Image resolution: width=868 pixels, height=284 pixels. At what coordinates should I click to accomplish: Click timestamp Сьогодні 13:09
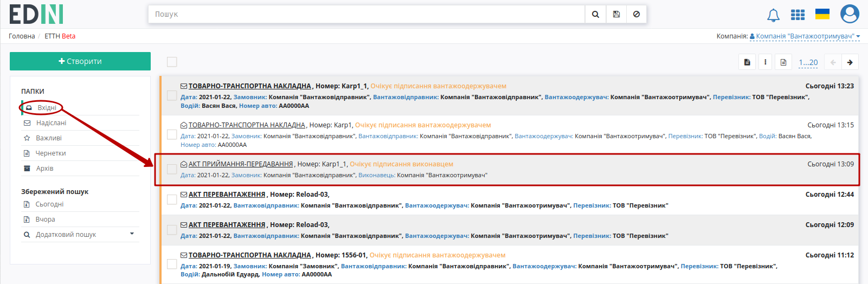pyautogui.click(x=831, y=164)
